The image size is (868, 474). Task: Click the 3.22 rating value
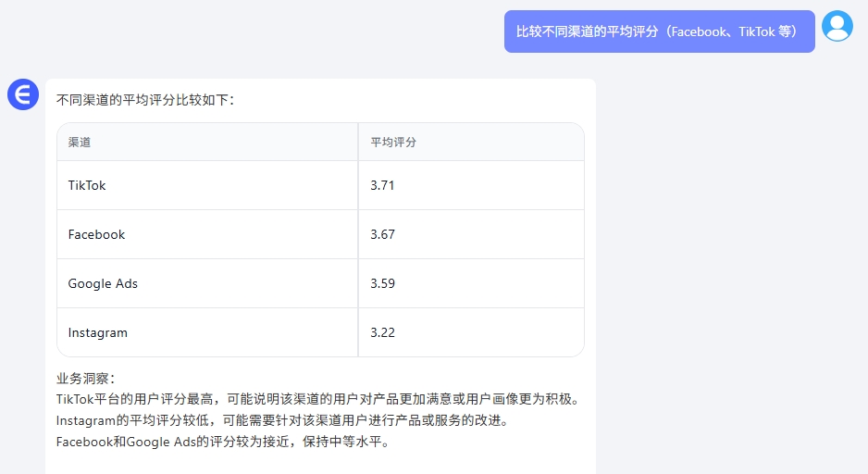coord(382,332)
